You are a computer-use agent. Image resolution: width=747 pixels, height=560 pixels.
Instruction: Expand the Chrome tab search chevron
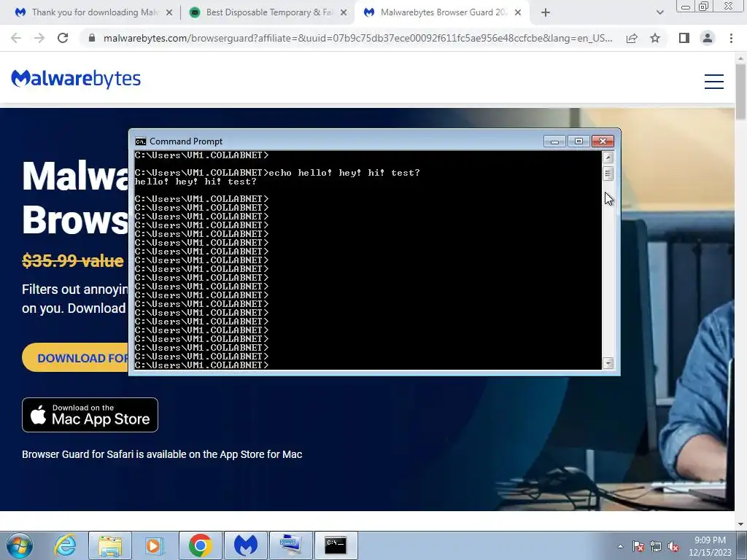[x=659, y=12]
